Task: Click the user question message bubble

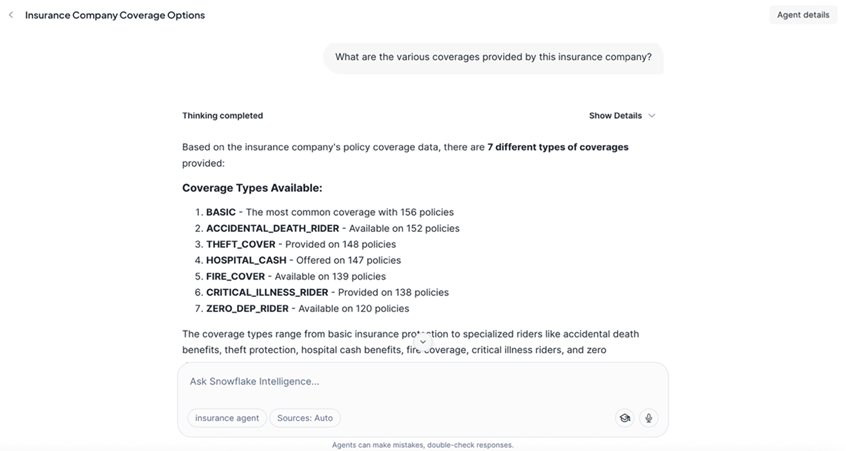Action: point(493,57)
